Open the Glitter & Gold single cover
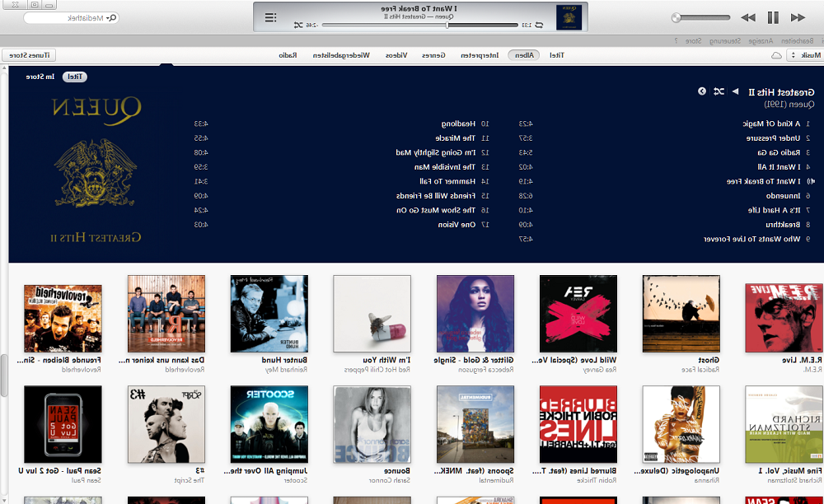The image size is (824, 504). tap(475, 314)
